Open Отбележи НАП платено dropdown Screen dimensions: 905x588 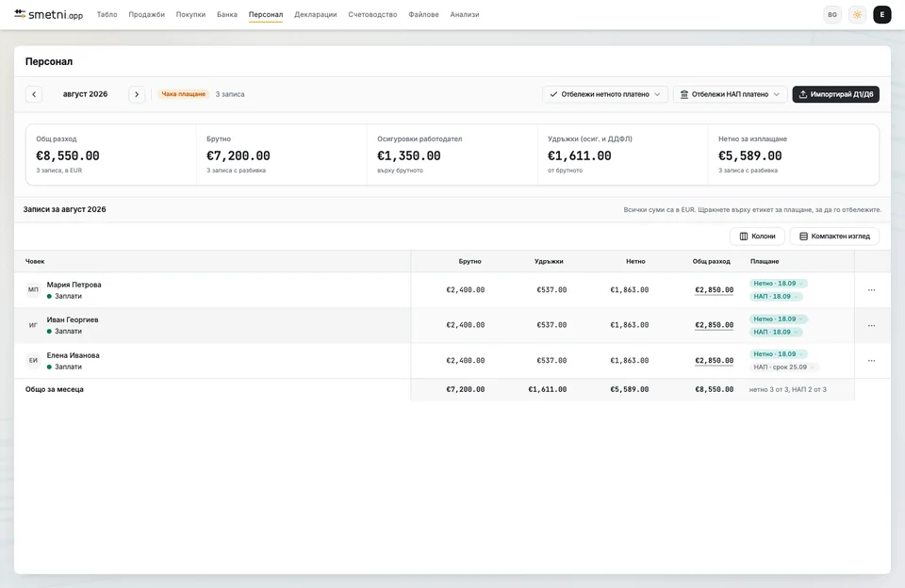coord(730,94)
